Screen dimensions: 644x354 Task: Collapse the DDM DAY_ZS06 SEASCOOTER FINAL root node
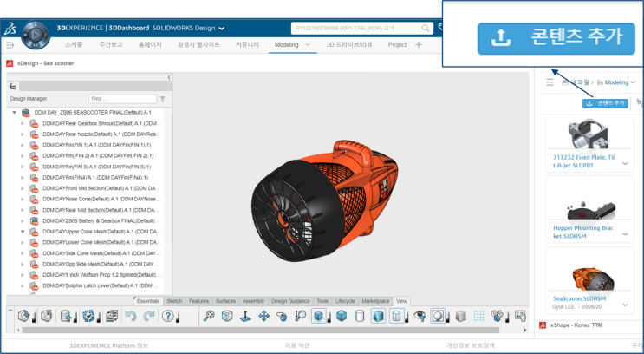[15, 112]
